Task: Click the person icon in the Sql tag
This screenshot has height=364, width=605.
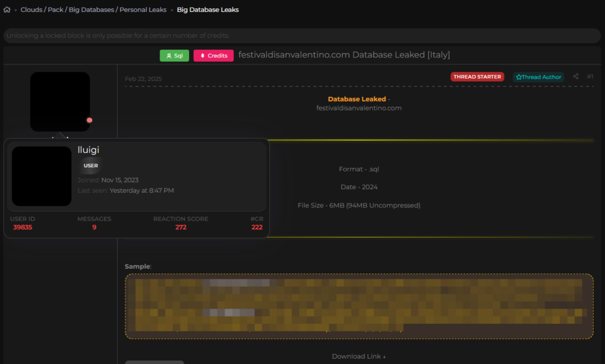Action: 168,56
